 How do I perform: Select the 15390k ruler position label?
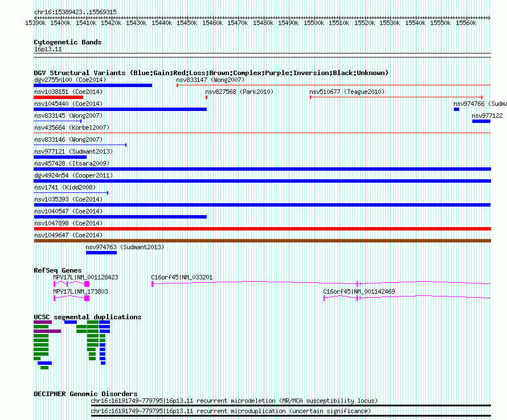pos(35,23)
